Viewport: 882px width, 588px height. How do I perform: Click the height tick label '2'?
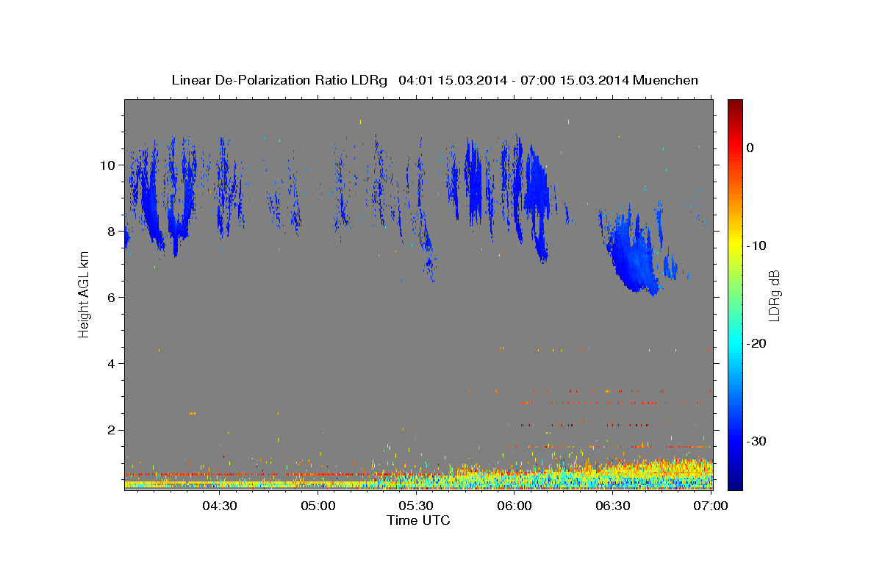112,429
